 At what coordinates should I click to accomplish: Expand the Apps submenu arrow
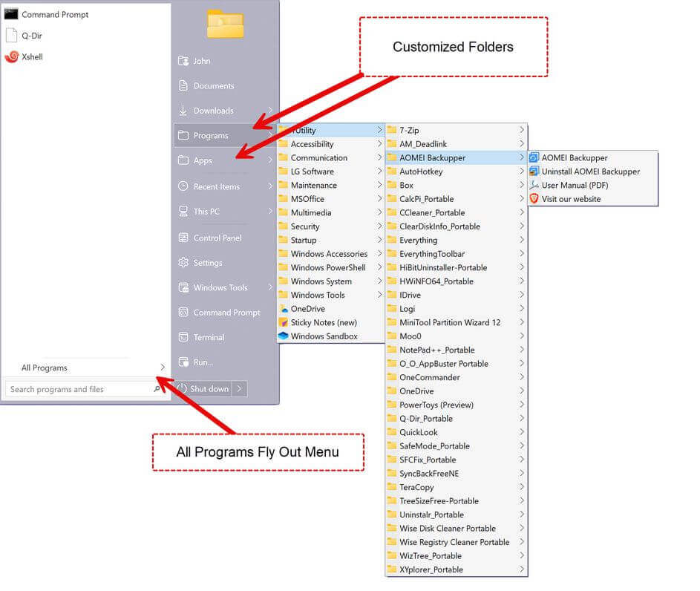point(270,160)
